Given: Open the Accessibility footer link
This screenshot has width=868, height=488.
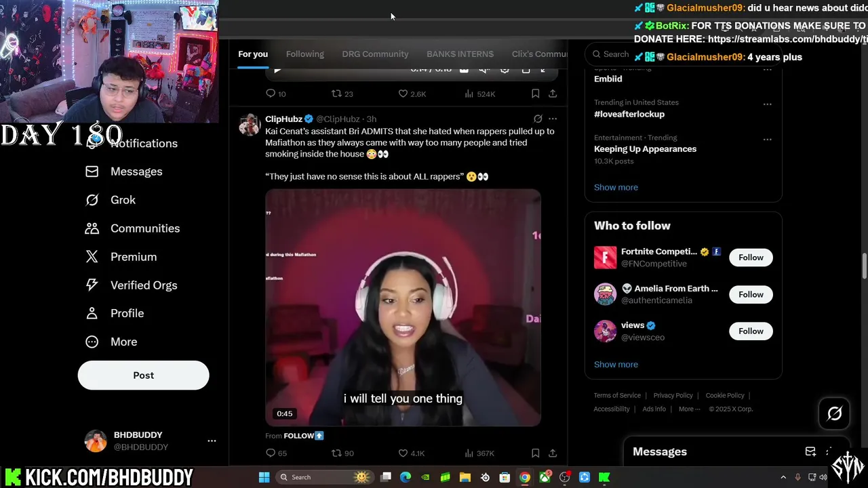Looking at the screenshot, I should click(612, 409).
